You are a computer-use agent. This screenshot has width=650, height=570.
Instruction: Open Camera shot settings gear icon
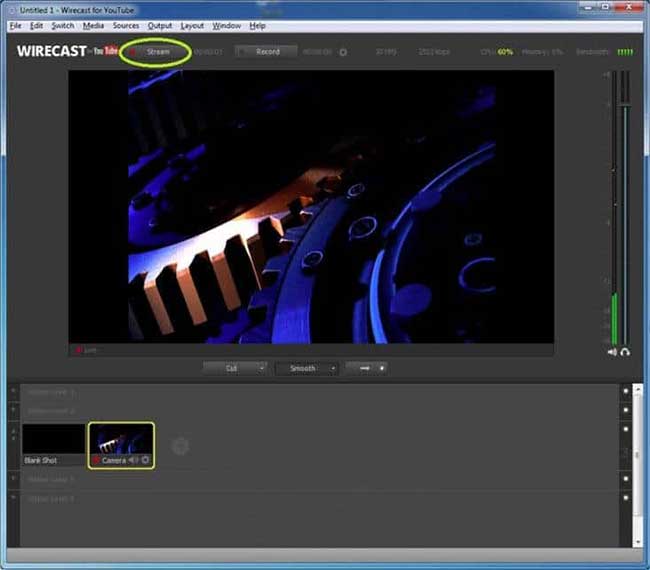(x=146, y=461)
